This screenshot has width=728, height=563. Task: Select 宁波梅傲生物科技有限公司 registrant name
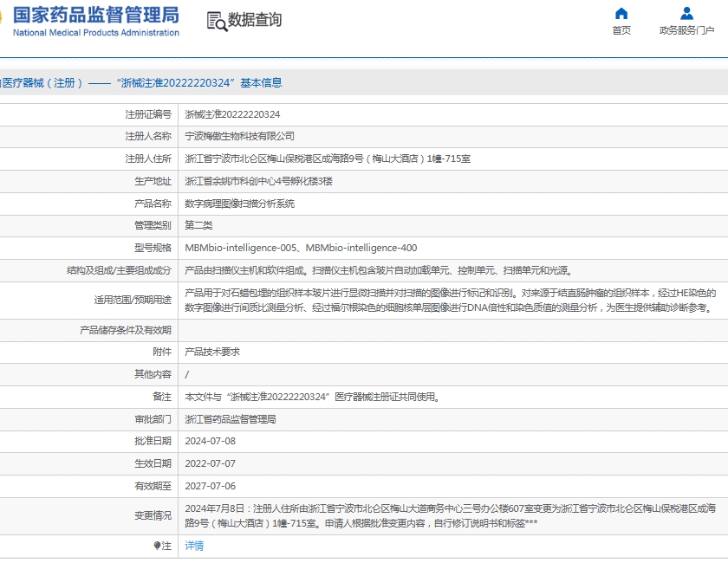[x=239, y=137]
